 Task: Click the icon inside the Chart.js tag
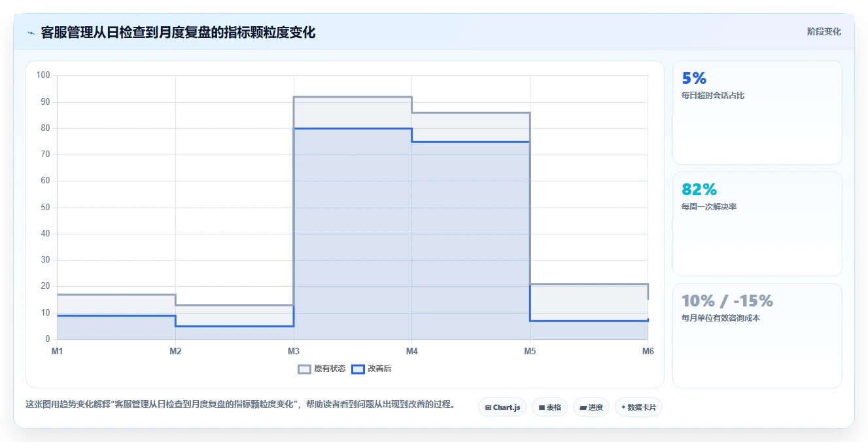pyautogui.click(x=488, y=407)
